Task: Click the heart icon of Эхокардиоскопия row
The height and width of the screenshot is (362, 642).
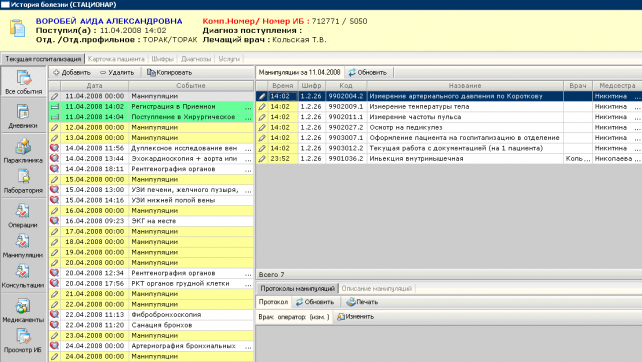Action: tap(54, 158)
